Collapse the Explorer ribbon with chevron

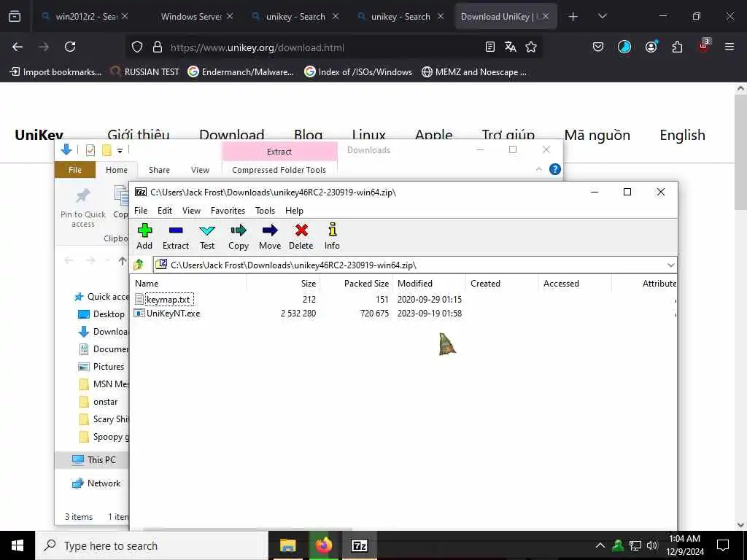coord(539,169)
